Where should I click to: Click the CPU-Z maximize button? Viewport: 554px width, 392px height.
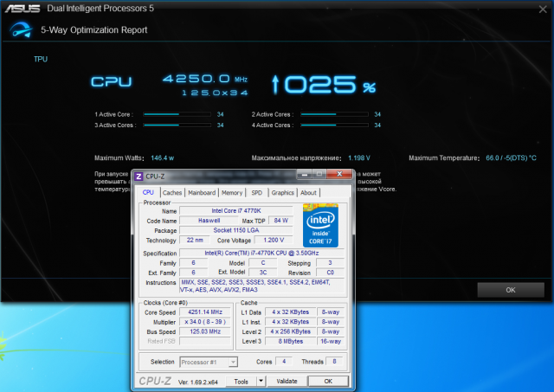coord(319,174)
